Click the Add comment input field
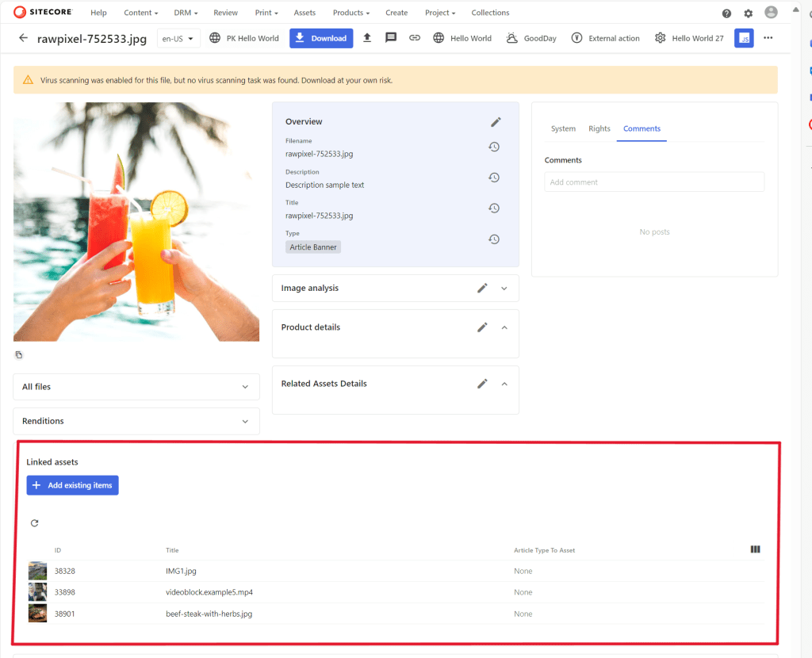 [x=654, y=182]
